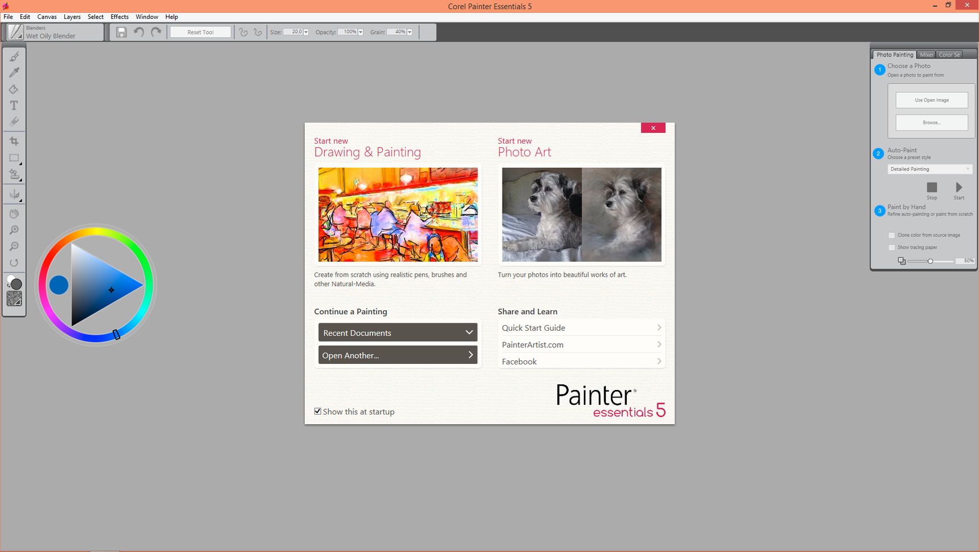The height and width of the screenshot is (552, 980).
Task: Open the PainterArtist.com link
Action: click(581, 344)
